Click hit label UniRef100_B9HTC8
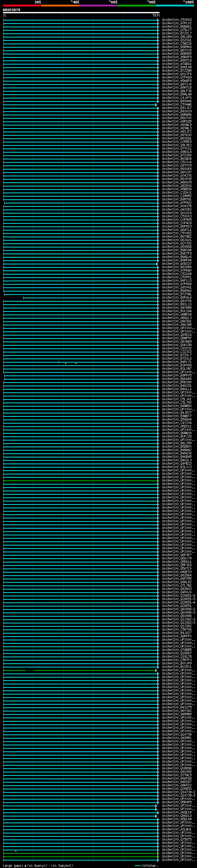The height and width of the screenshot is (868, 197). click(176, 88)
